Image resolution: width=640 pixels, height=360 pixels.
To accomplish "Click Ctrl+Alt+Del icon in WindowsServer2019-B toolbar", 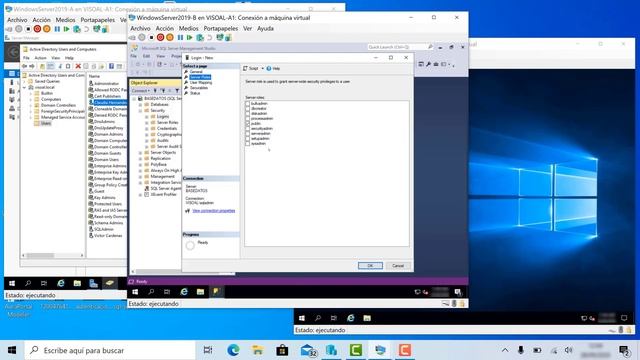I will (132, 38).
